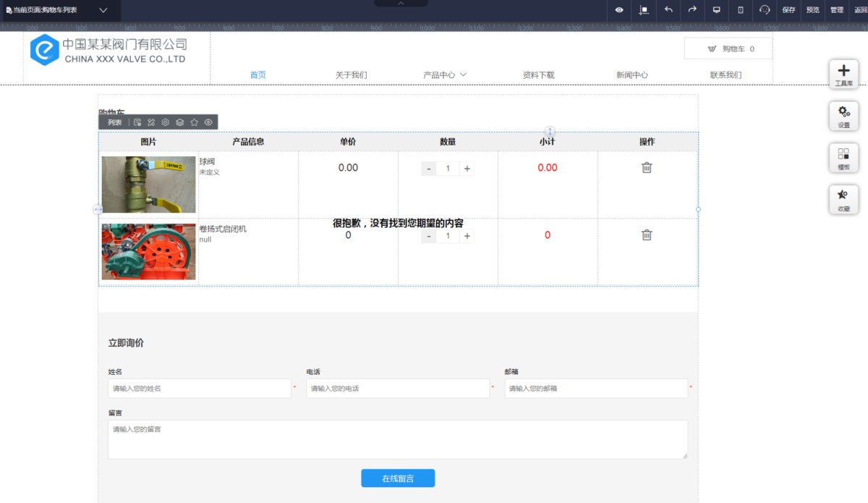Collapse the top panel chevron handle
Screen dimensions: 868x503
click(x=401, y=4)
